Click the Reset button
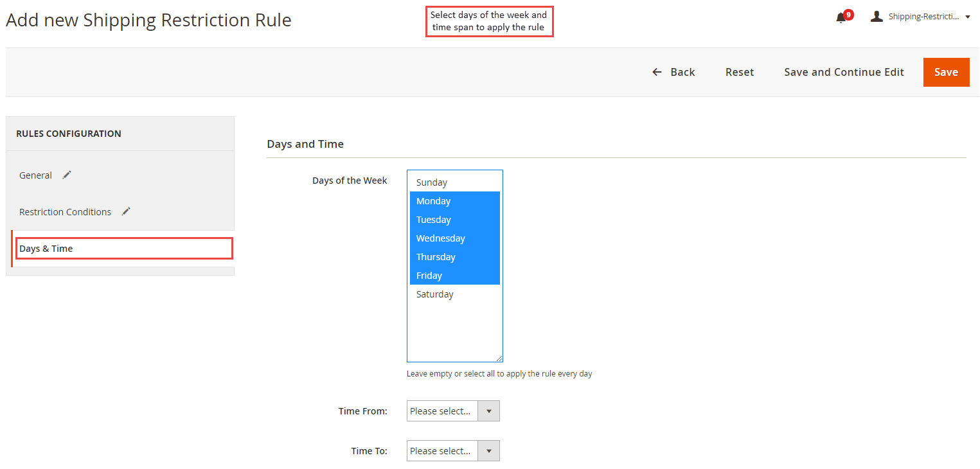This screenshot has width=980, height=469. 740,72
